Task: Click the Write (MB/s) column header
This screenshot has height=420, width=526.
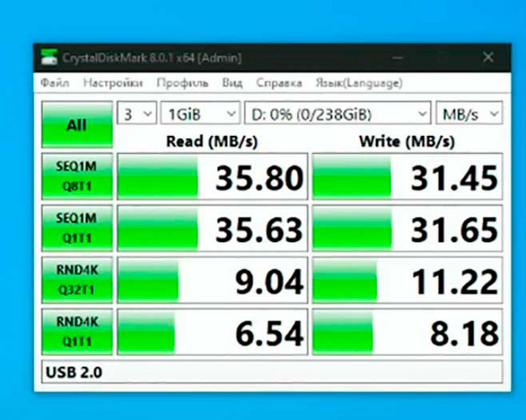Action: pyautogui.click(x=407, y=142)
